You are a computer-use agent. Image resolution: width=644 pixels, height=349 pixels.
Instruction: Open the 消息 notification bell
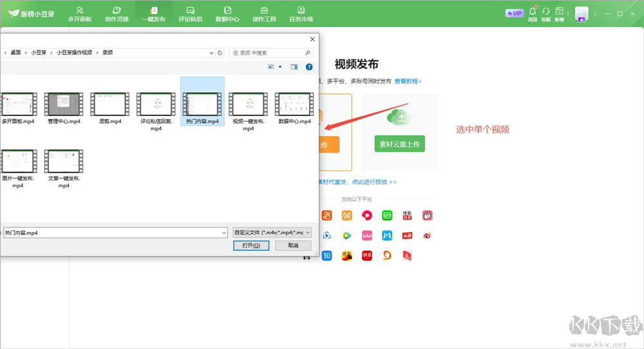tap(533, 12)
